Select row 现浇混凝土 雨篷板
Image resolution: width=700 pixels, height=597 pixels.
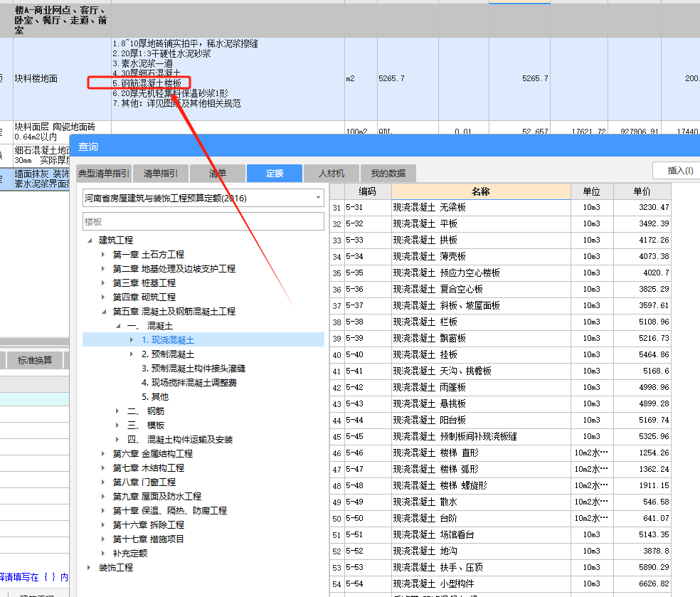pos(500,388)
